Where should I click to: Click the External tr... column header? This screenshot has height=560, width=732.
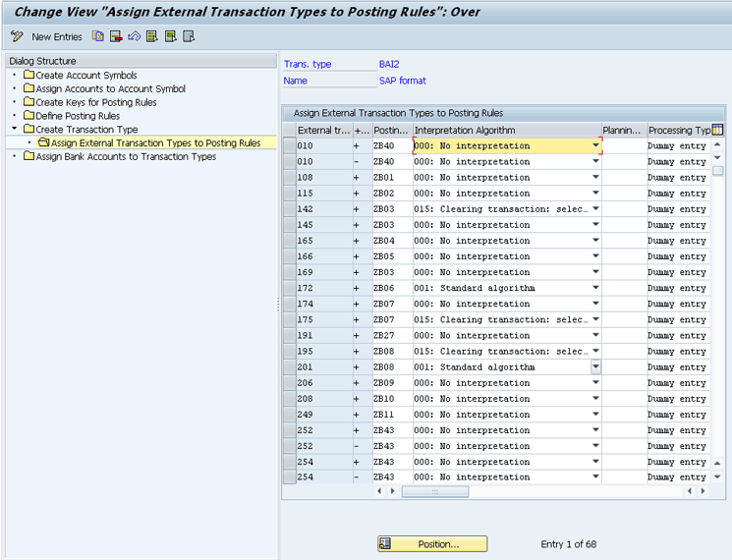324,131
